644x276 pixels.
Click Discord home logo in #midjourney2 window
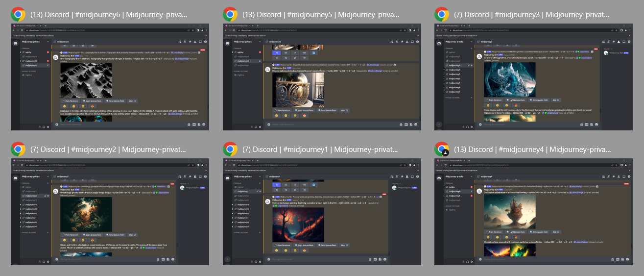[x=16, y=177]
